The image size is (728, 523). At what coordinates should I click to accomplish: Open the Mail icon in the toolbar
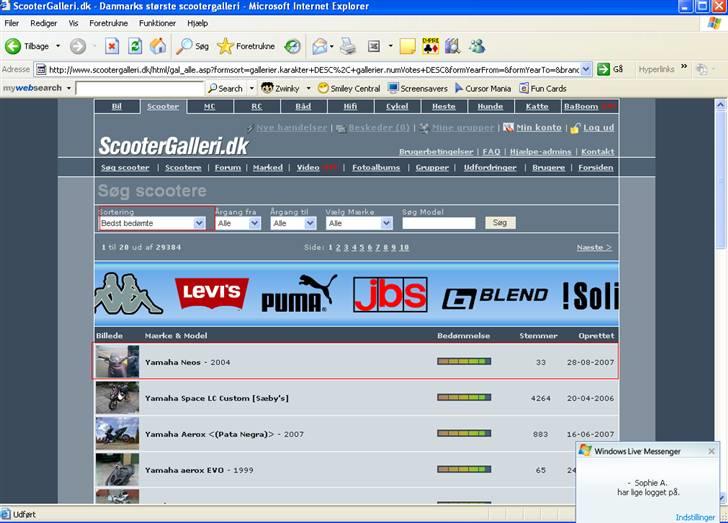pyautogui.click(x=320, y=46)
